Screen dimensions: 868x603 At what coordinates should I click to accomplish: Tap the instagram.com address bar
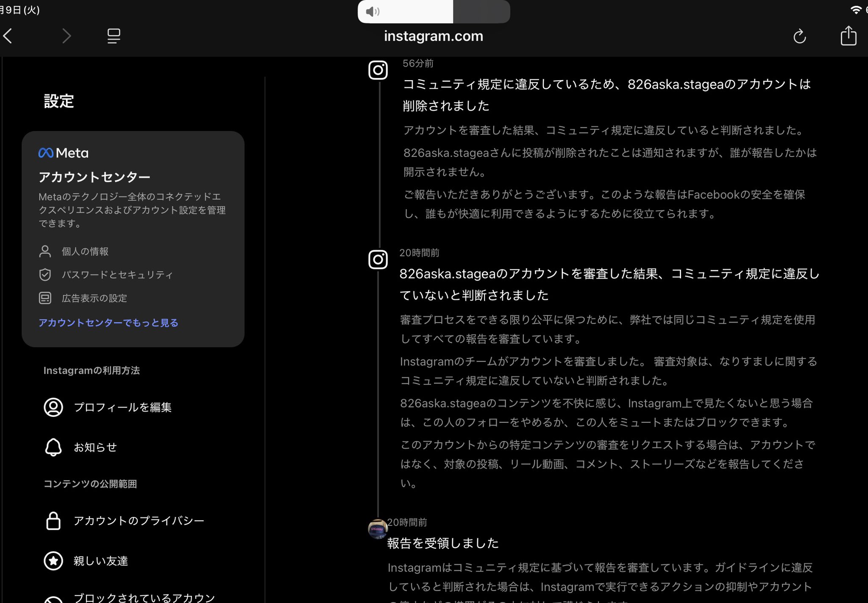point(433,36)
